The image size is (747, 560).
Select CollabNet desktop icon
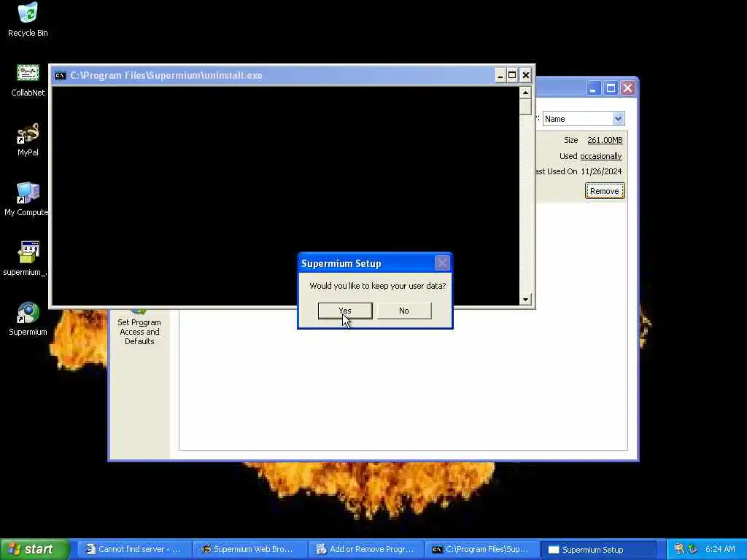coord(28,80)
